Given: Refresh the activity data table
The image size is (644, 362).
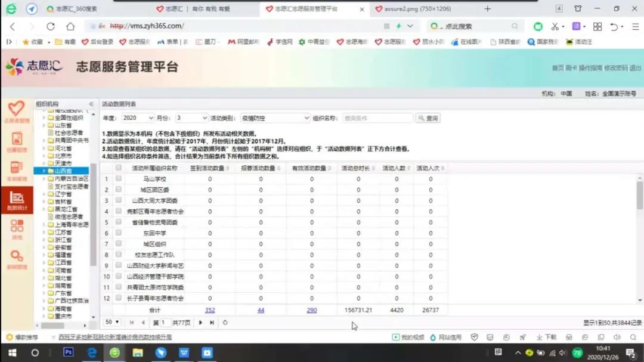Looking at the screenshot, I should click(x=225, y=323).
